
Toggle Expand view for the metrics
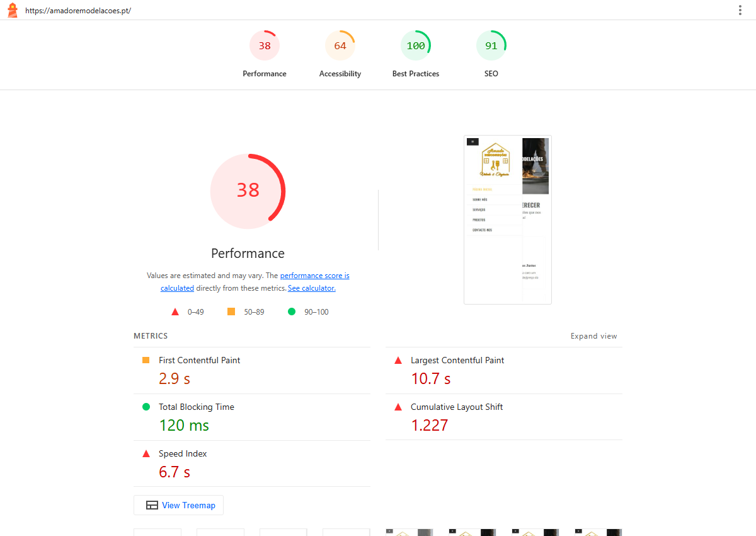click(594, 336)
